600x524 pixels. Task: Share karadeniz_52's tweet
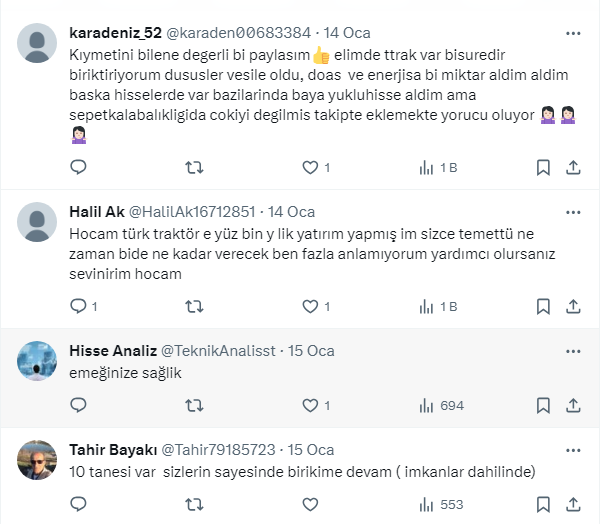point(573,167)
